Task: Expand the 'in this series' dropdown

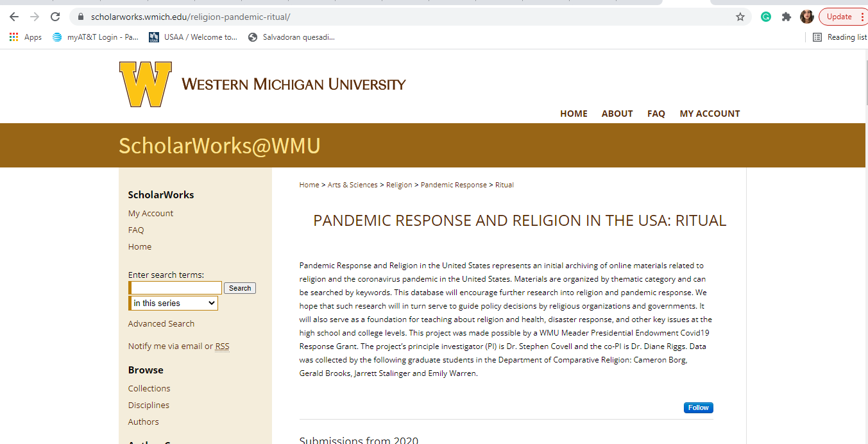Action: [174, 303]
